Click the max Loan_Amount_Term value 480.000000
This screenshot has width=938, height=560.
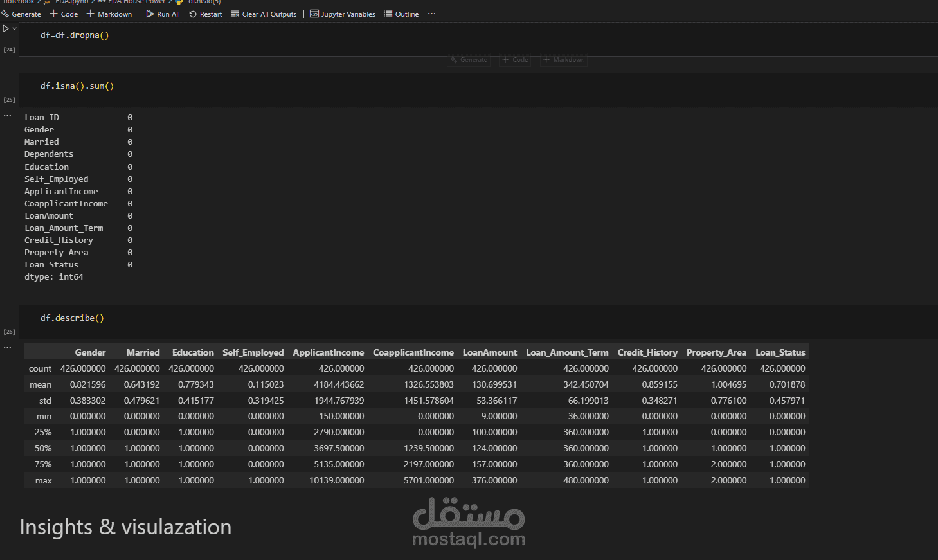tap(586, 480)
